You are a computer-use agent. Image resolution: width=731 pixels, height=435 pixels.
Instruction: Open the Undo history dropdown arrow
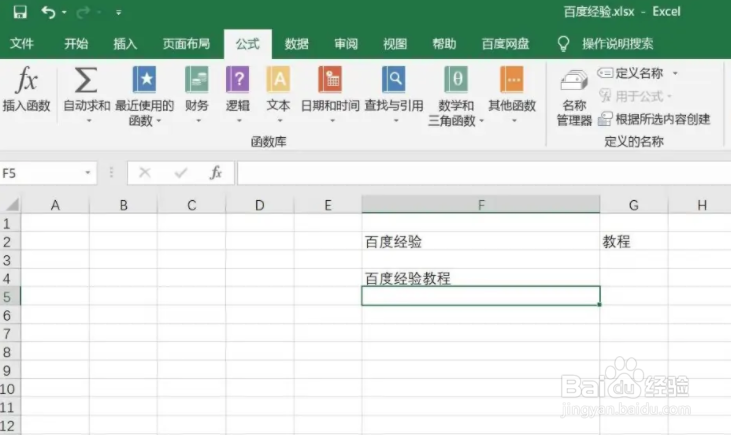(x=64, y=13)
